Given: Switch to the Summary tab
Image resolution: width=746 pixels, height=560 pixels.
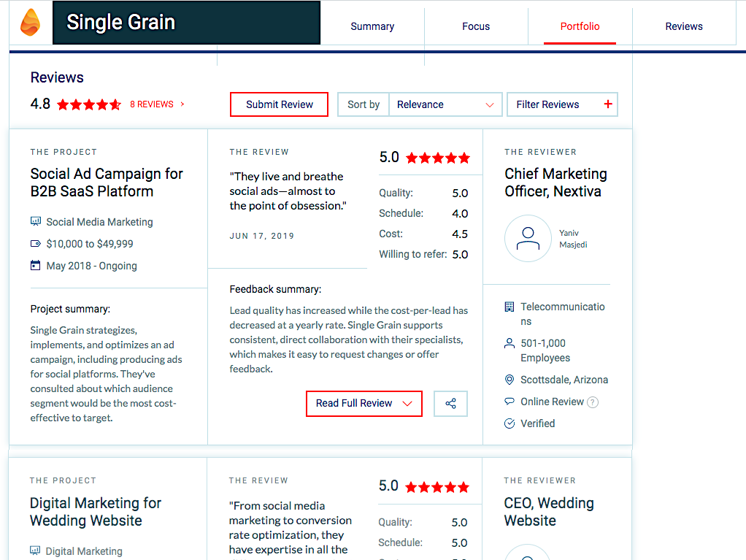Looking at the screenshot, I should [x=372, y=26].
